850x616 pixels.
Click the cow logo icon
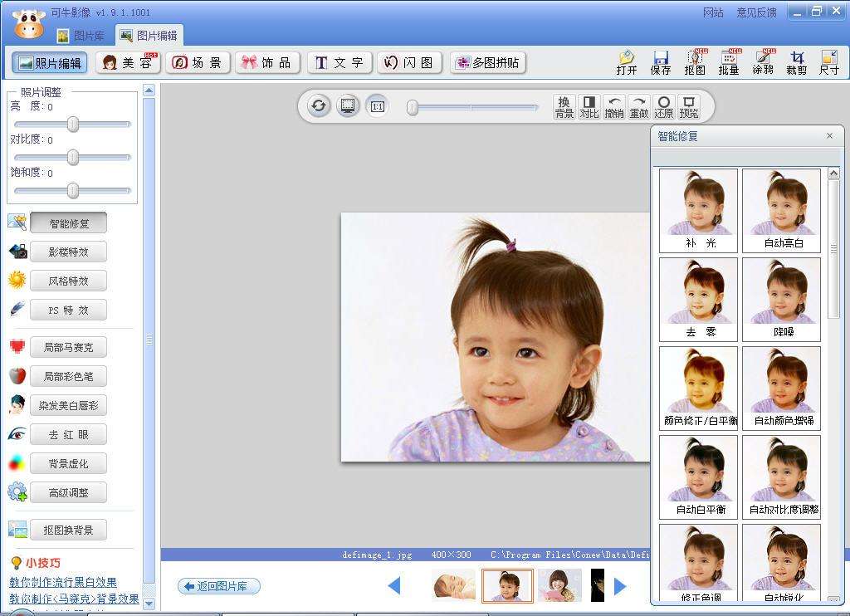29,23
